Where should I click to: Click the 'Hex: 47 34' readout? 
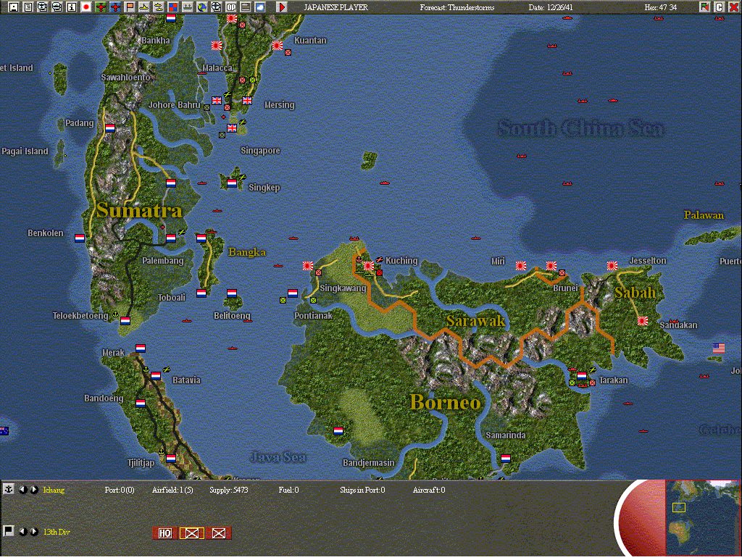661,7
